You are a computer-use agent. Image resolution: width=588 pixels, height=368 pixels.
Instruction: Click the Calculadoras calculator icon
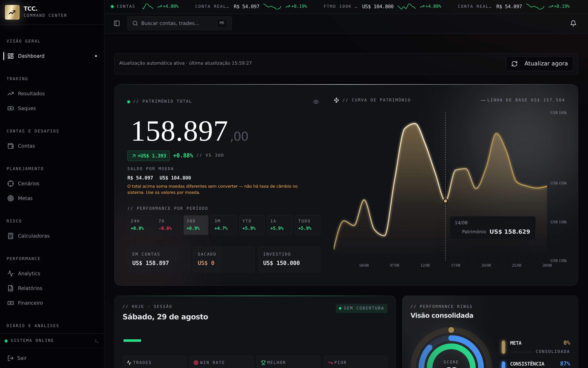pyautogui.click(x=10, y=236)
